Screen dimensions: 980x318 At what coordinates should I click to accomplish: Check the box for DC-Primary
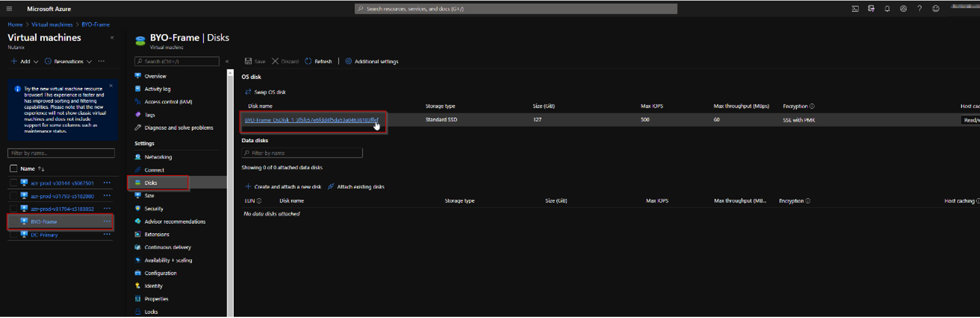(13, 235)
